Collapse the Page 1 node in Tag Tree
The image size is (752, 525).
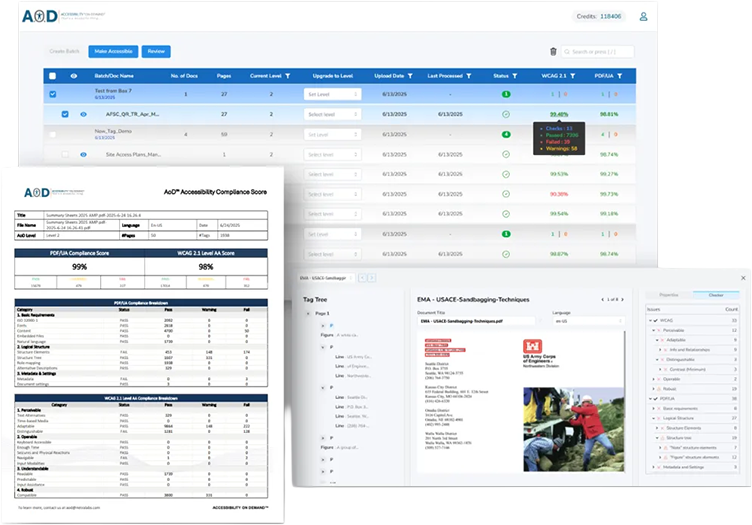(x=309, y=313)
